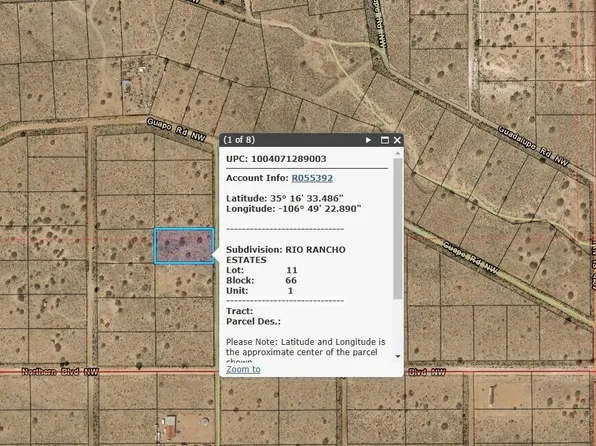Click the Guapo Rd NW label above the popup
Viewport: 596px width, 446px height.
click(176, 130)
